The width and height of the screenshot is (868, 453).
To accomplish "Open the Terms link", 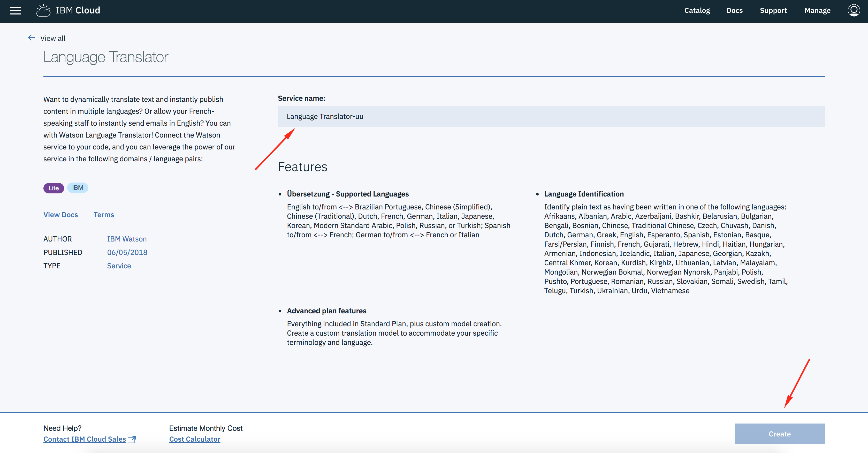I will [x=104, y=215].
